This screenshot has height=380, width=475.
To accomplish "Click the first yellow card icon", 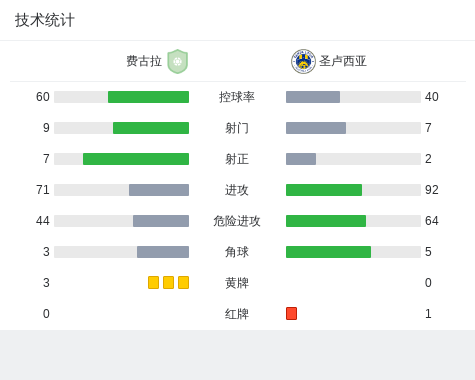I will [x=153, y=282].
